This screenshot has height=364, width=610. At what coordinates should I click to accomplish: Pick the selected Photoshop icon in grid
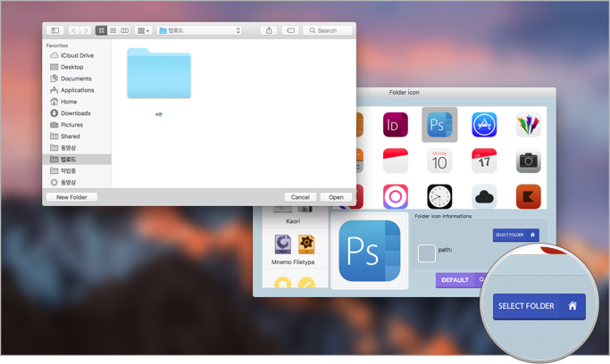(x=439, y=125)
